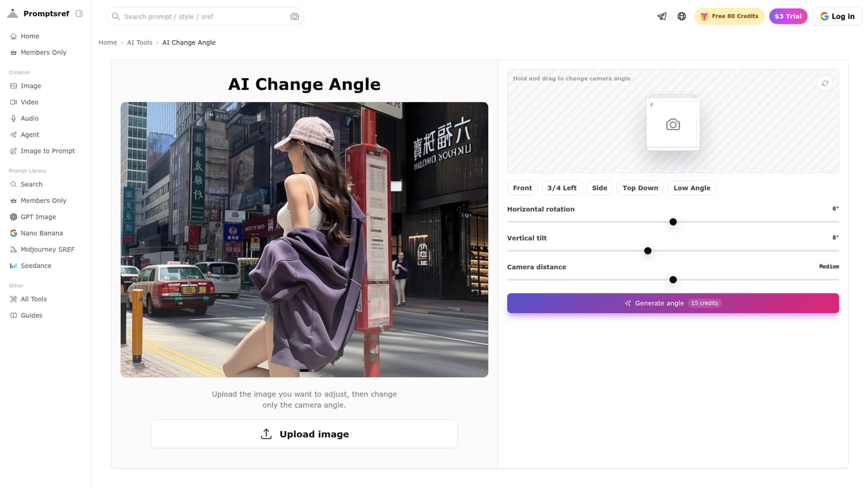Click the 15 credits badge
The width and height of the screenshot is (868, 488).
point(704,303)
